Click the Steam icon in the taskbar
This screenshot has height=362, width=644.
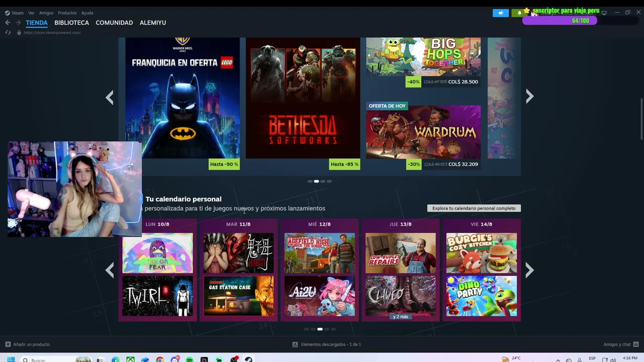coord(249,359)
